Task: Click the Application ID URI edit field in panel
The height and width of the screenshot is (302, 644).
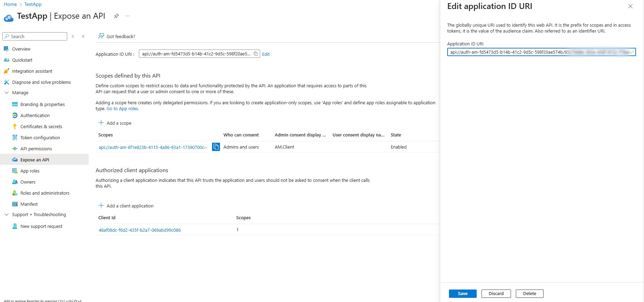Action: (541, 52)
